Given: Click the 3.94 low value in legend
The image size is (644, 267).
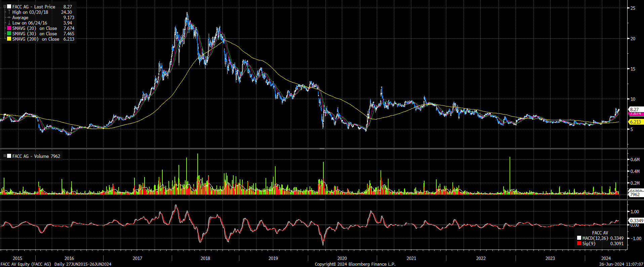Looking at the screenshot, I should [x=68, y=23].
